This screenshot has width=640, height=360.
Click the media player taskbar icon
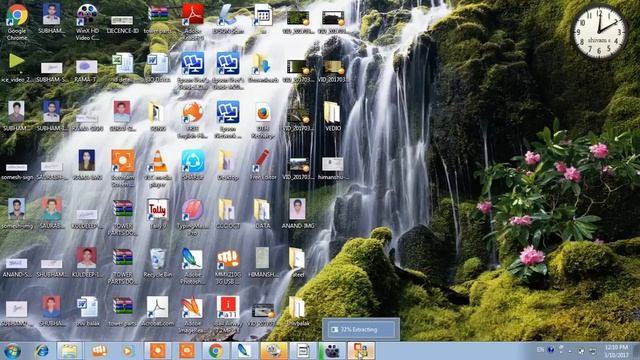click(x=127, y=351)
